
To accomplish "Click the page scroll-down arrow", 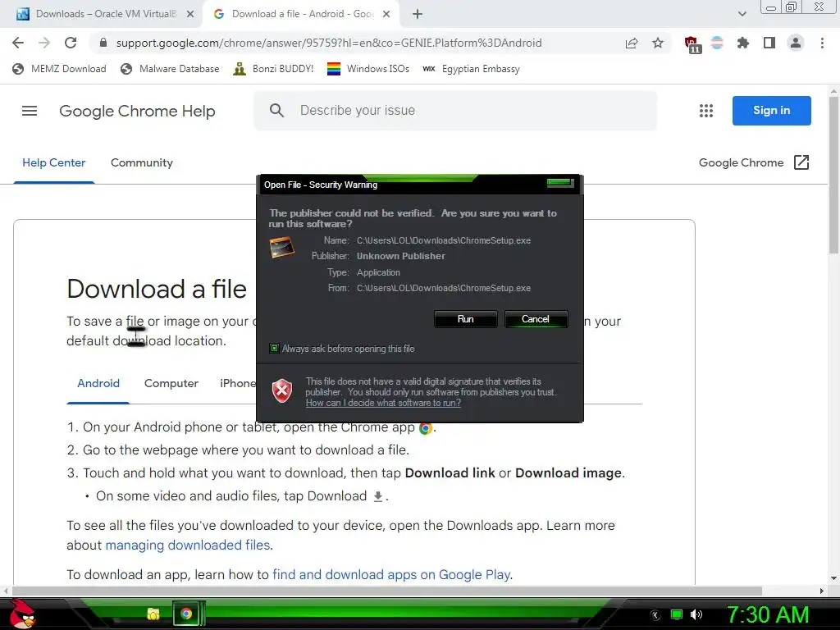I will pyautogui.click(x=833, y=578).
